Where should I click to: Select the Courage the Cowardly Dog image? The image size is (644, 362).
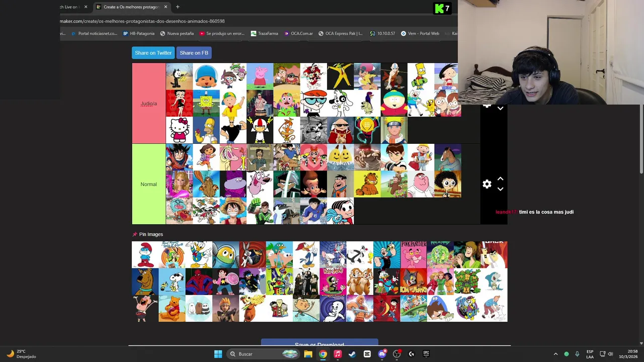(260, 184)
